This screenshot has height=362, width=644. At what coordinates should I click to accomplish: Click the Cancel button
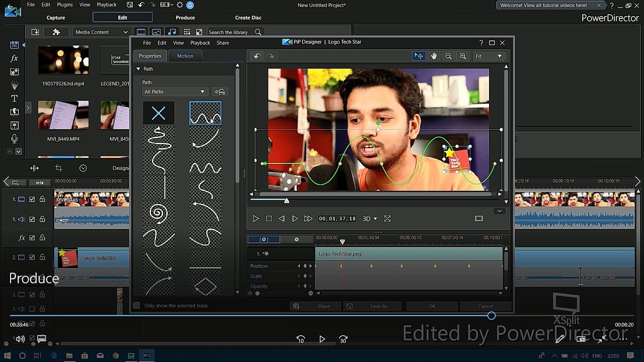click(485, 306)
